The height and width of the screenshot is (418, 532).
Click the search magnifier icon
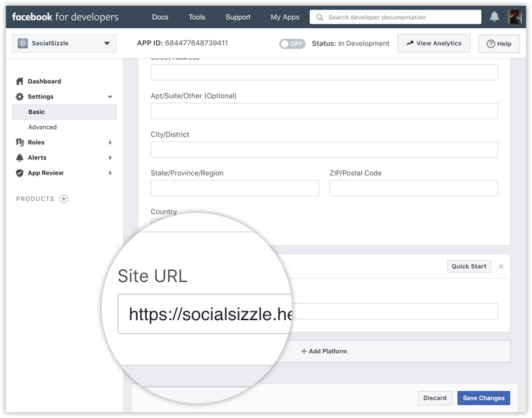(319, 17)
